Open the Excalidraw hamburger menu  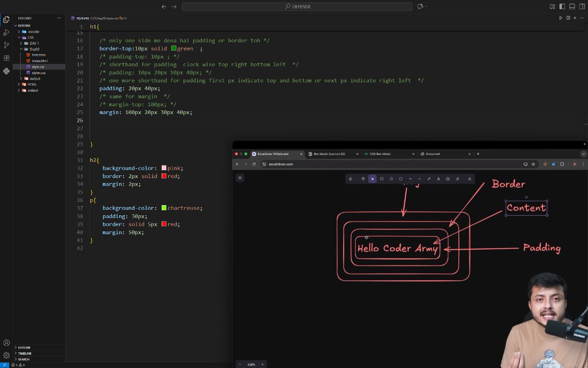[x=240, y=178]
